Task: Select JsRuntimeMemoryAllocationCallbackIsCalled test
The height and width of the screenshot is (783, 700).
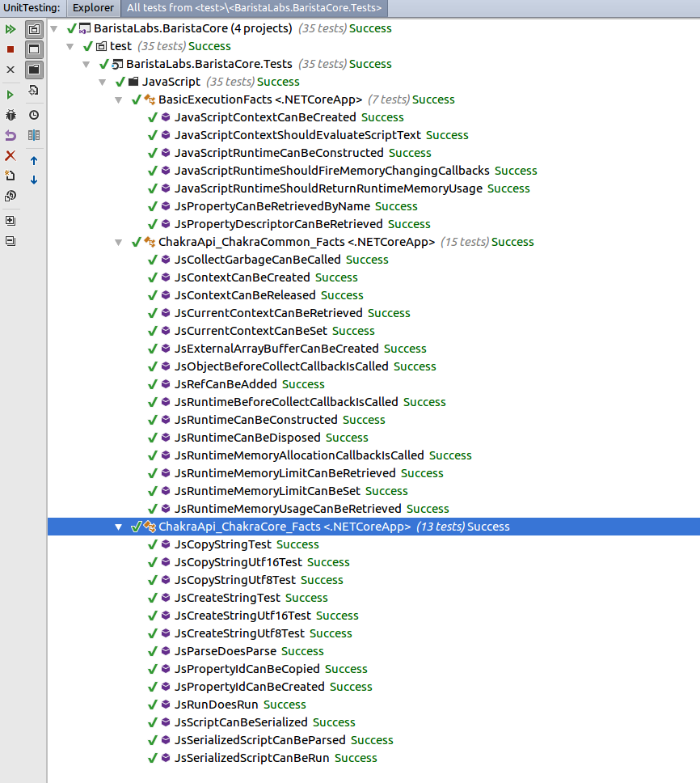Action: 299,455
